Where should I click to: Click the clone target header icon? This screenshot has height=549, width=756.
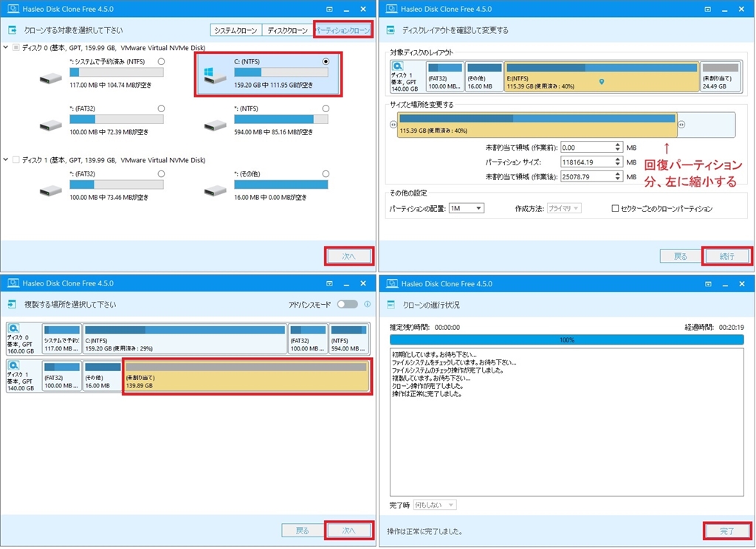coord(13,30)
